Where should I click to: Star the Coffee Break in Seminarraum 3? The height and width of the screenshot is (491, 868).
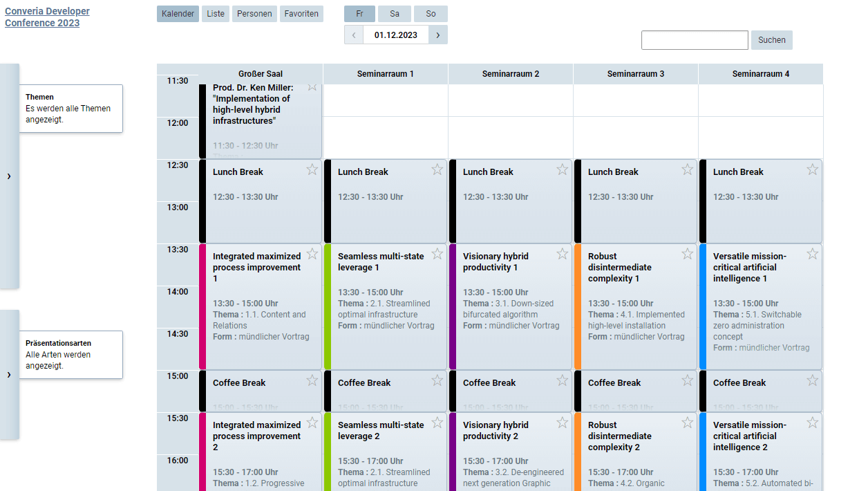click(x=688, y=380)
